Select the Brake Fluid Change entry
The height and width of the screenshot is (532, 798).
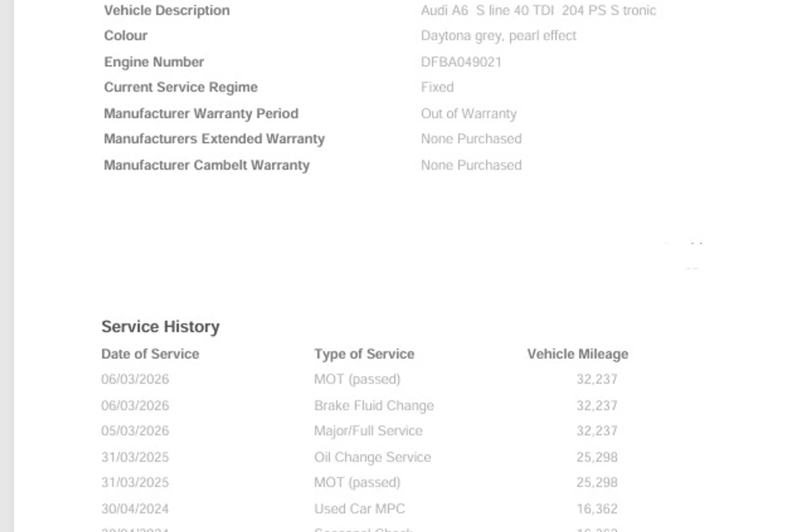tap(374, 405)
